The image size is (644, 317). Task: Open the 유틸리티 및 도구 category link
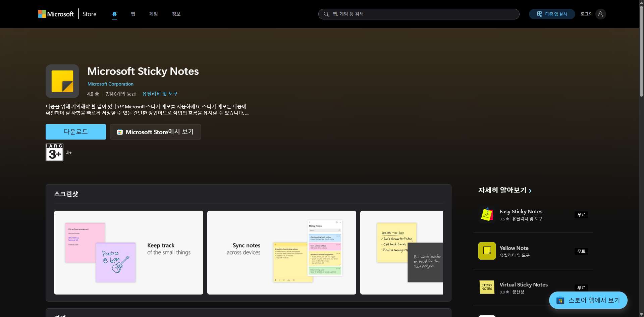coord(160,94)
